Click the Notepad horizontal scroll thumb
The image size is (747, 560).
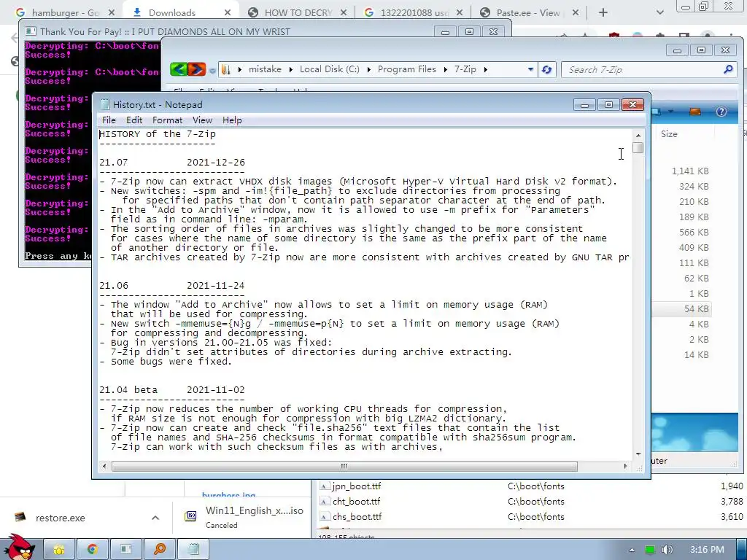pyautogui.click(x=344, y=466)
